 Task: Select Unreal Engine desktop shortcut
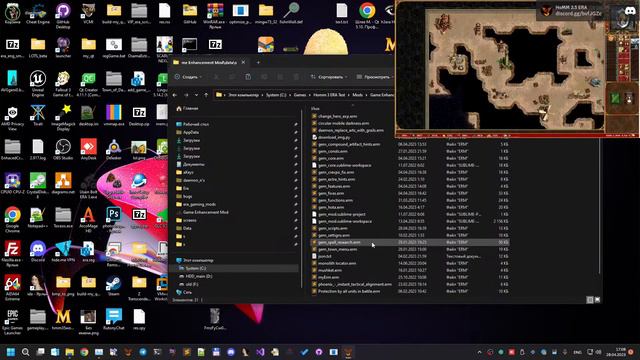pyautogui.click(x=38, y=84)
